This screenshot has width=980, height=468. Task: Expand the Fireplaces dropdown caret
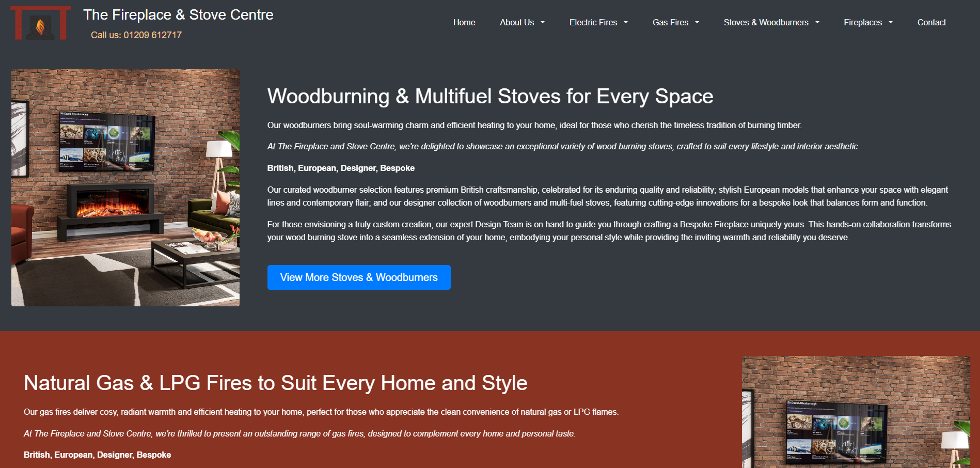click(x=891, y=22)
